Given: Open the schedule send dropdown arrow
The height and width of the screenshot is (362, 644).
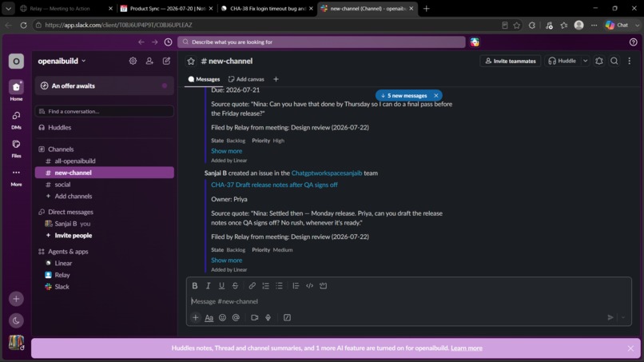Looking at the screenshot, I should [x=623, y=317].
